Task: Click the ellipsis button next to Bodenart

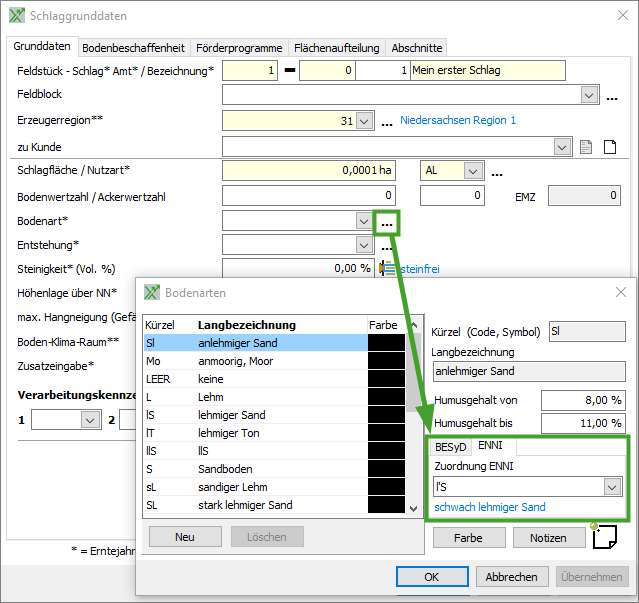Action: click(386, 221)
